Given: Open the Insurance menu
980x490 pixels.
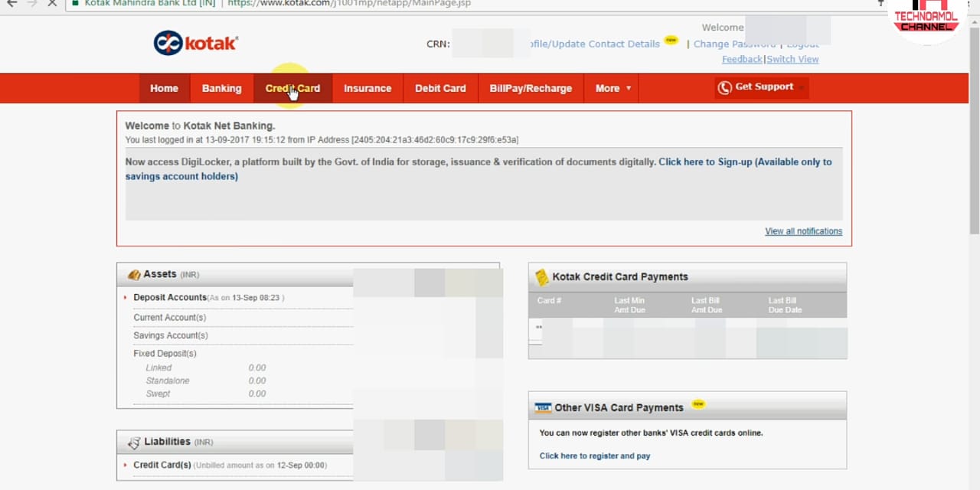Looking at the screenshot, I should click(367, 88).
